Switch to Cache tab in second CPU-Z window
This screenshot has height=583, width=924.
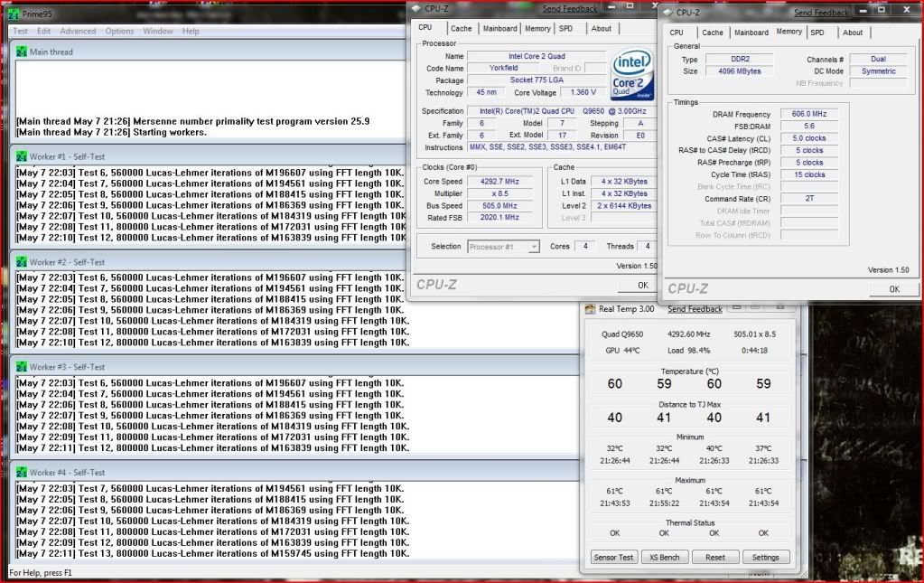pyautogui.click(x=713, y=33)
